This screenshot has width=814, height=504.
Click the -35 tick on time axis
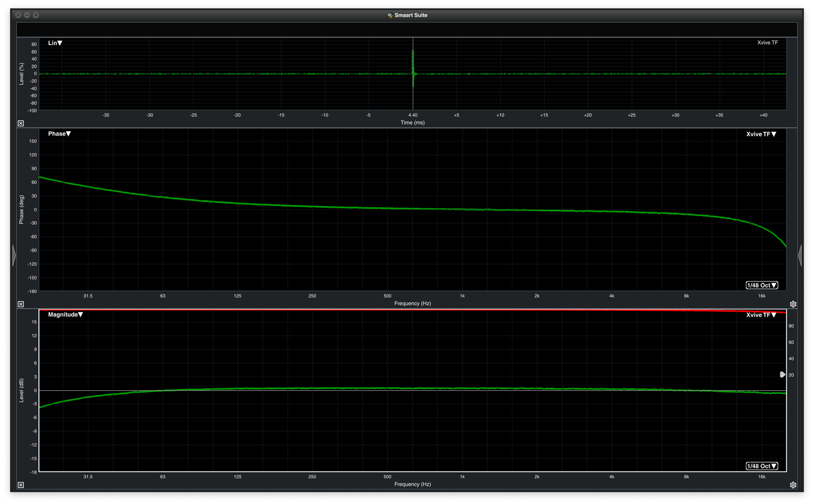[x=106, y=115]
